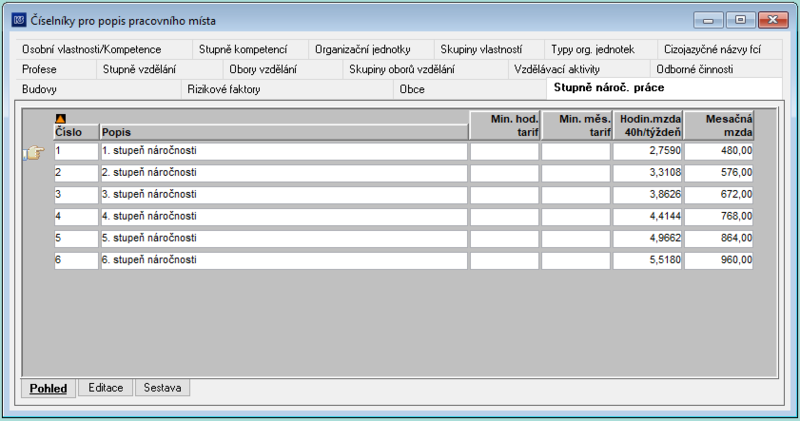
Task: Click the application icon in title bar
Action: (x=19, y=20)
